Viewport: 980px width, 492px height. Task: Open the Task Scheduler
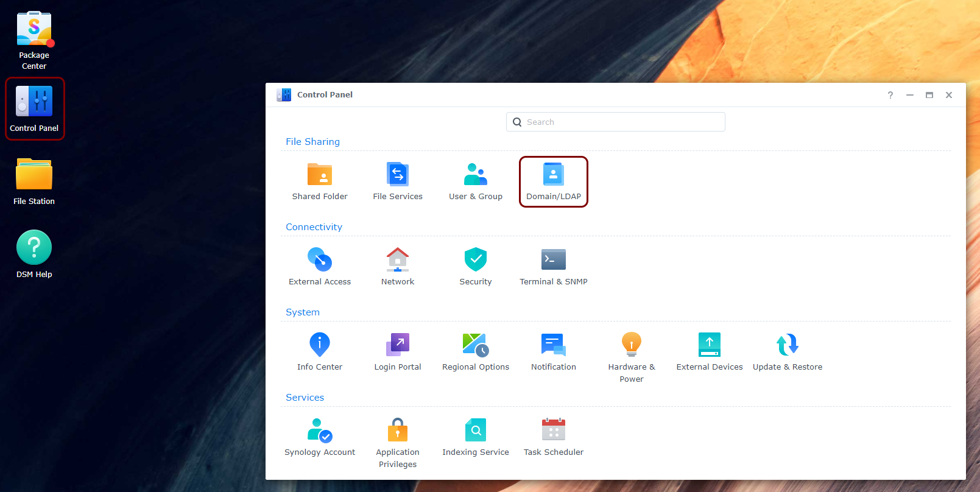554,437
